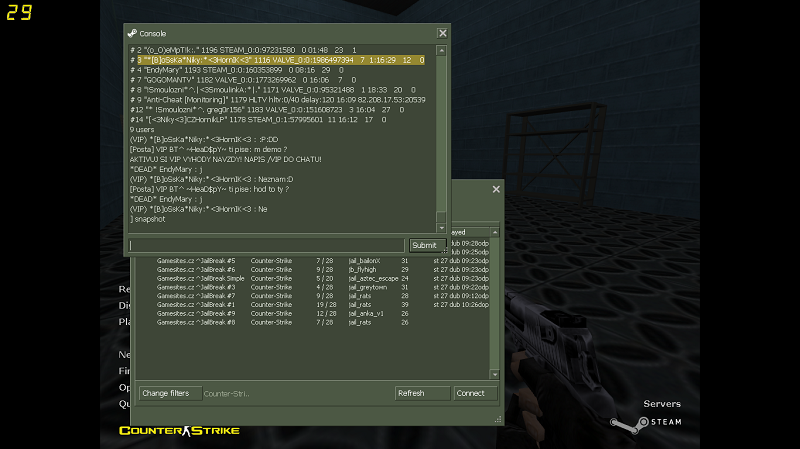Click the Console title bar icon

[132, 33]
